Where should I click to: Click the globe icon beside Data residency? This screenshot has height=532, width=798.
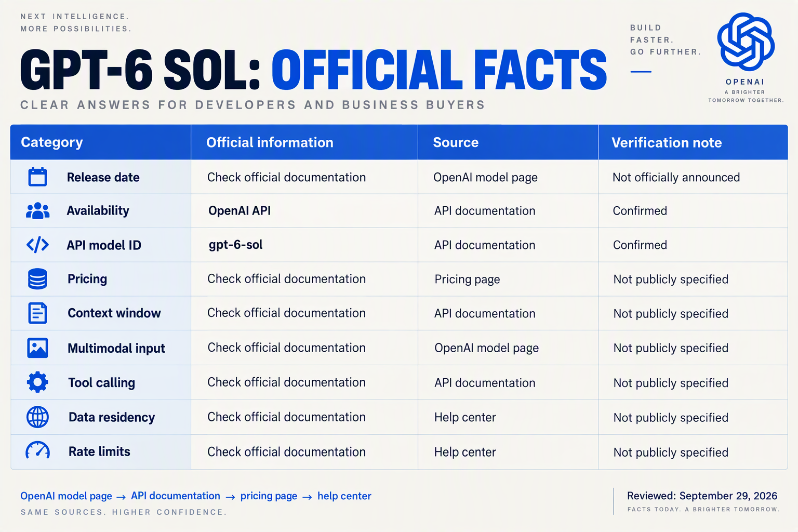point(37,417)
